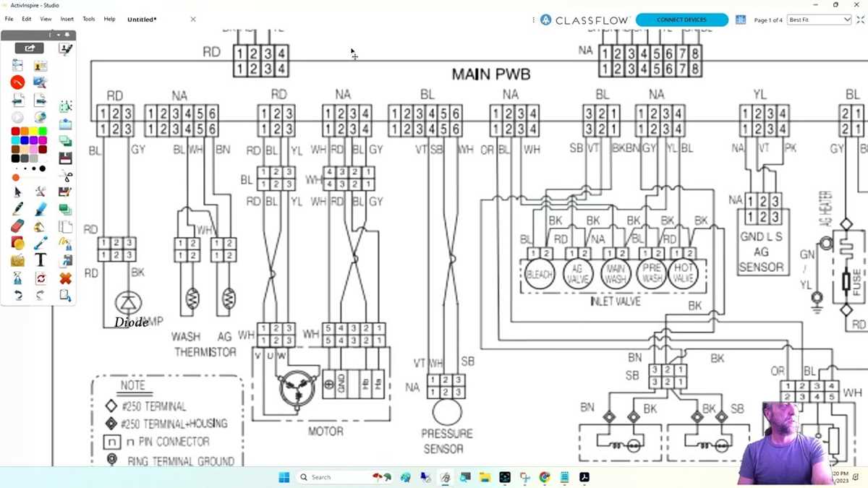Select the Shape tool icon

coord(18,242)
